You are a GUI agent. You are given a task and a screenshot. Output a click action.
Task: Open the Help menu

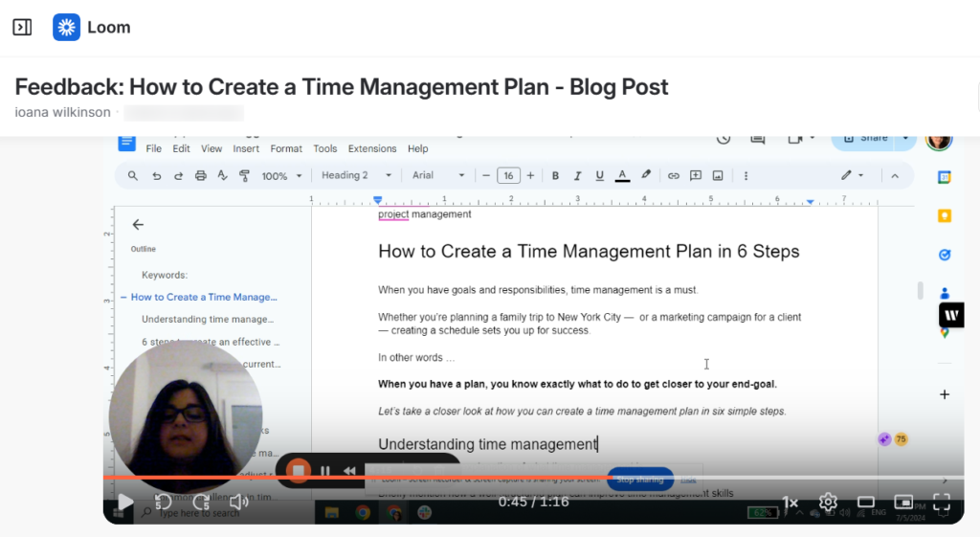point(418,148)
